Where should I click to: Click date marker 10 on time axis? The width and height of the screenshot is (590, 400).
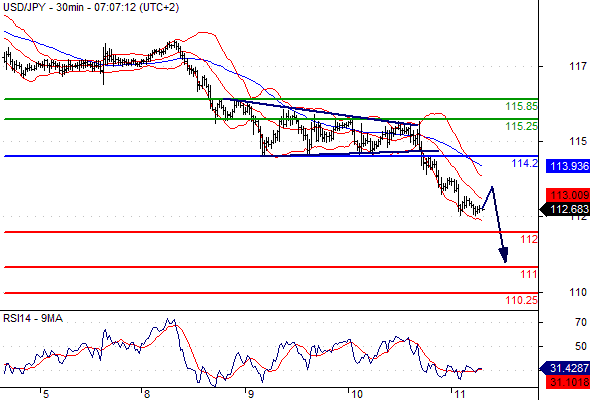point(356,394)
